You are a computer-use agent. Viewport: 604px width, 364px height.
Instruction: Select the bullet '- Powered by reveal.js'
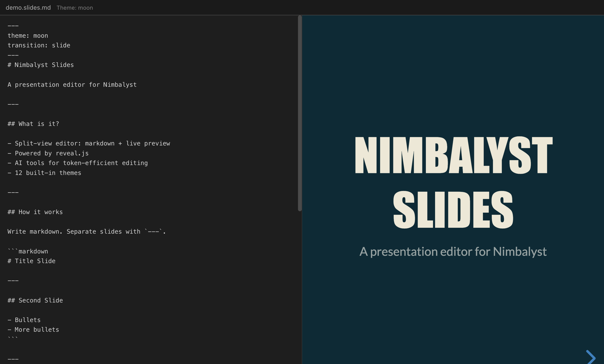click(x=48, y=153)
